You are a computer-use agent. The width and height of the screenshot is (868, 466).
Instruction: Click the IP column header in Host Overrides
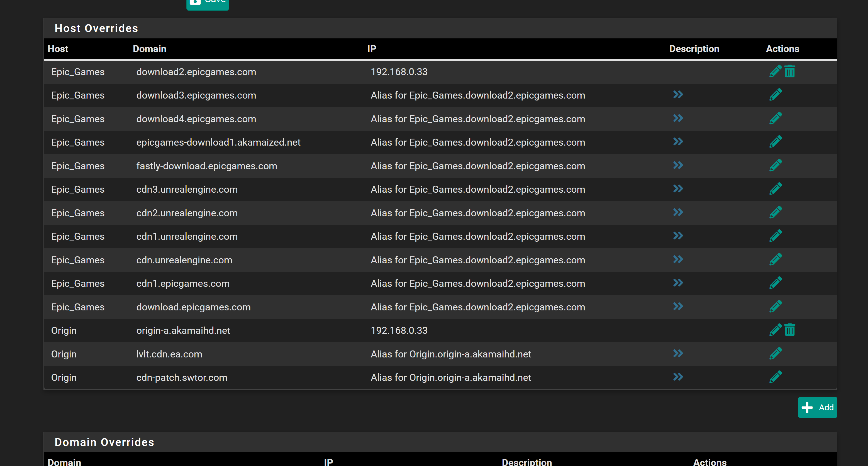click(372, 49)
